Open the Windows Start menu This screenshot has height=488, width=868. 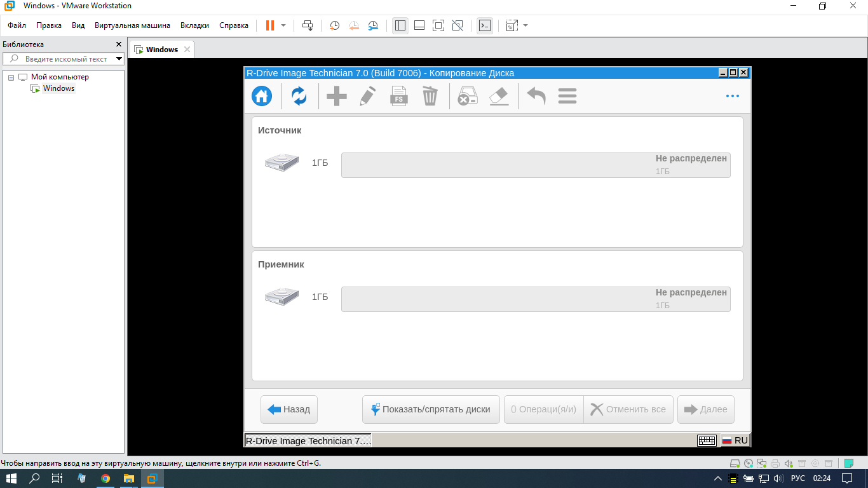pyautogui.click(x=11, y=478)
